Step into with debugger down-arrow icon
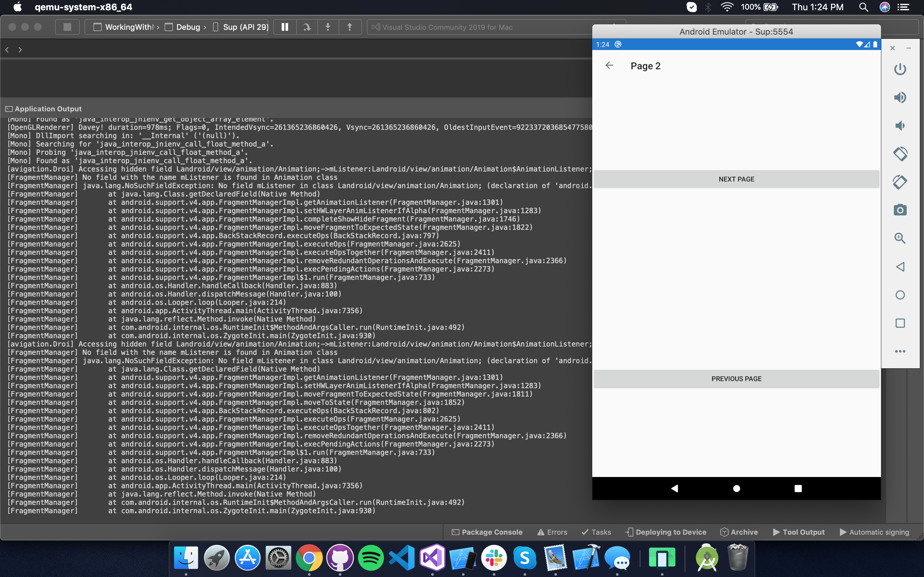 (328, 27)
